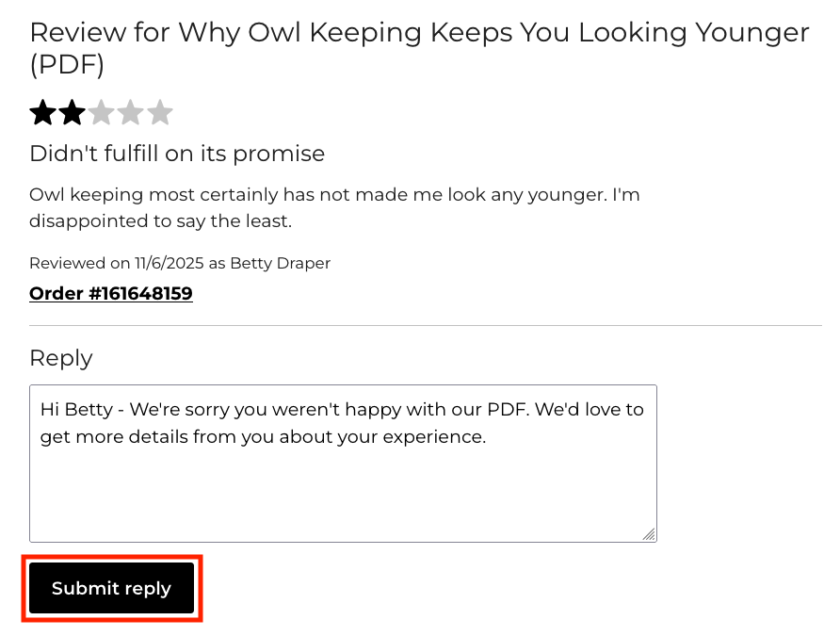
Task: Place cursor after "experience." in reply text
Action: (487, 437)
